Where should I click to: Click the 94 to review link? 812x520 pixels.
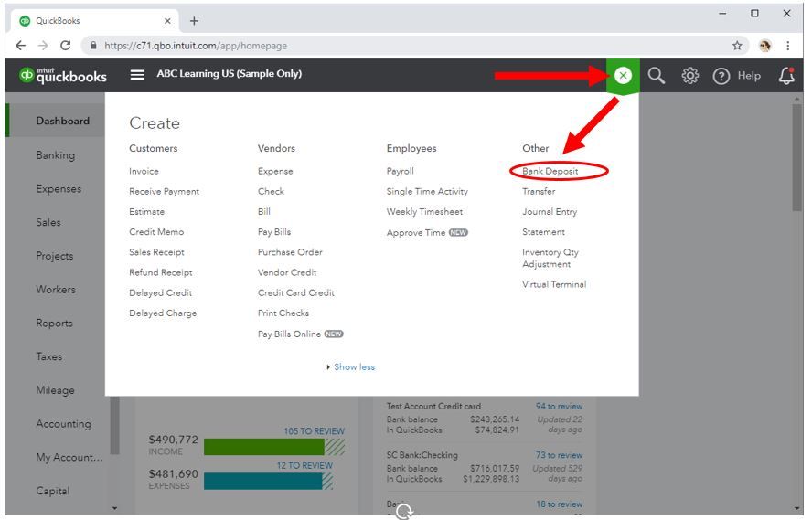pyautogui.click(x=559, y=407)
